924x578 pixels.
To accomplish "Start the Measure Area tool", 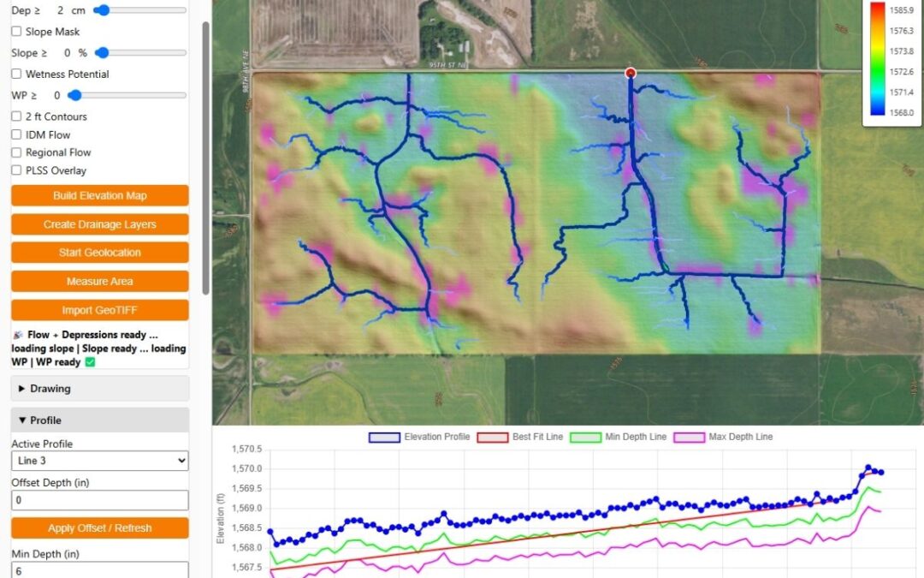I will click(x=99, y=282).
